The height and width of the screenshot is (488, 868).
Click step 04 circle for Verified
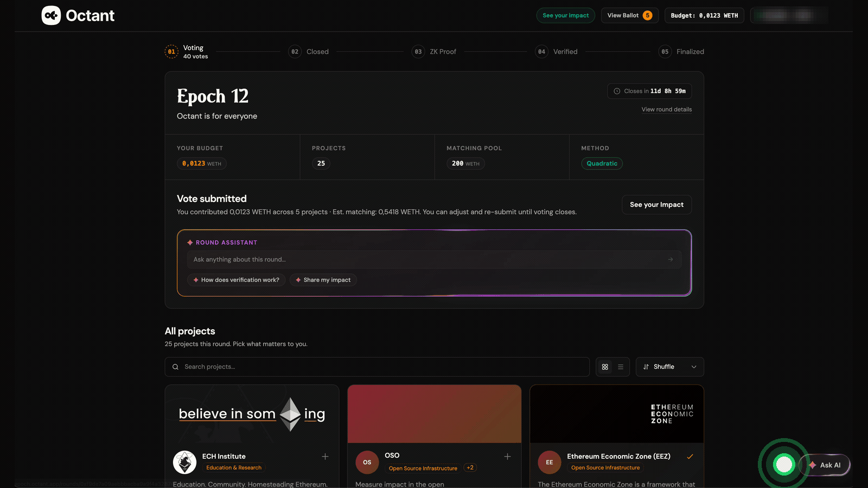click(541, 52)
